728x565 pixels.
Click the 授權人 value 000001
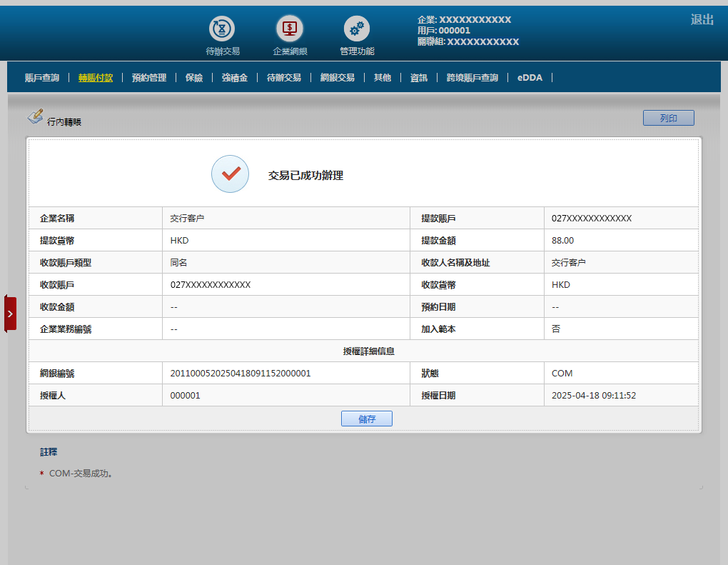pos(186,396)
